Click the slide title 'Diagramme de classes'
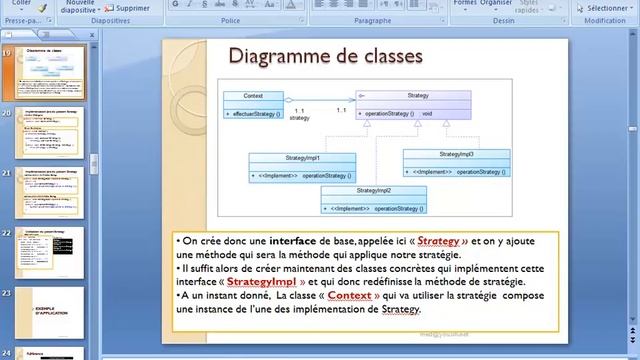Viewport: 640px width, 360px height. point(325,56)
